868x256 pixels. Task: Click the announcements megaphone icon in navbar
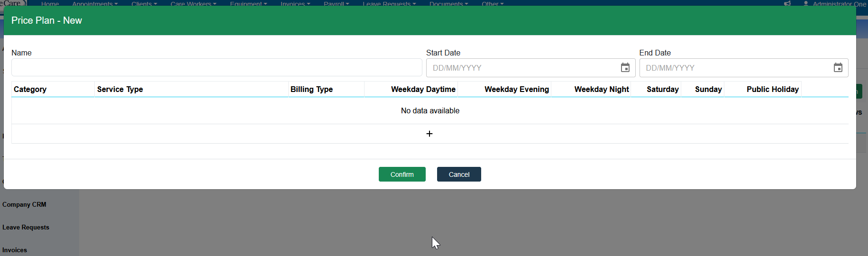pyautogui.click(x=787, y=3)
